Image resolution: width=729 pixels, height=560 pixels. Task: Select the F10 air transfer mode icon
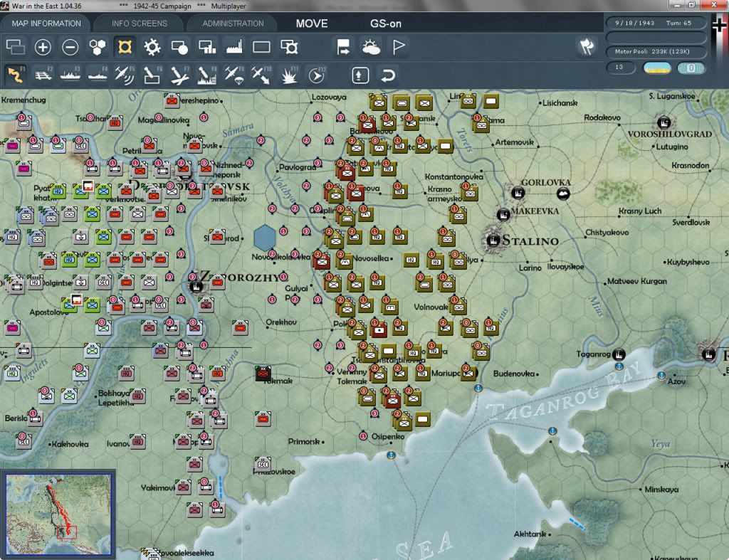[x=261, y=75]
